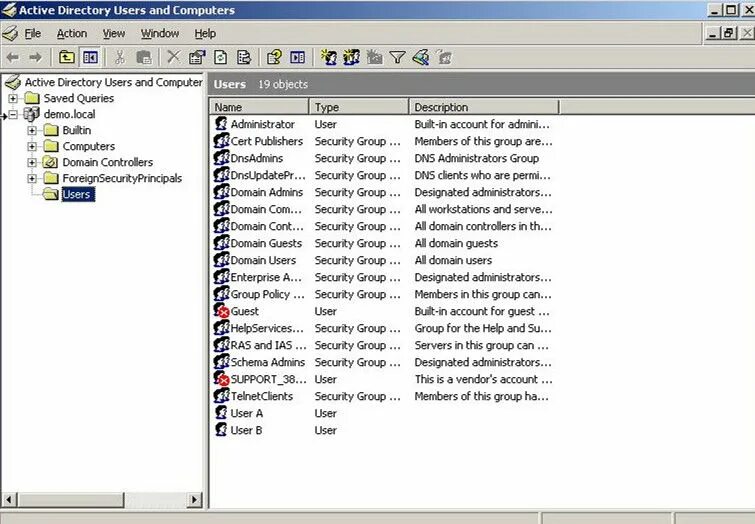Select the Schema Admins group
Screen dimensions: 755x524
(x=267, y=362)
